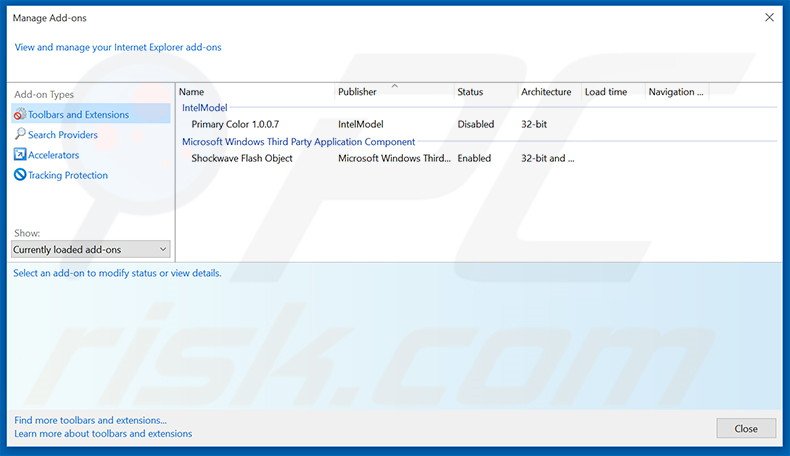
Task: Click the Toolbars and Extensions icon
Action: click(20, 114)
